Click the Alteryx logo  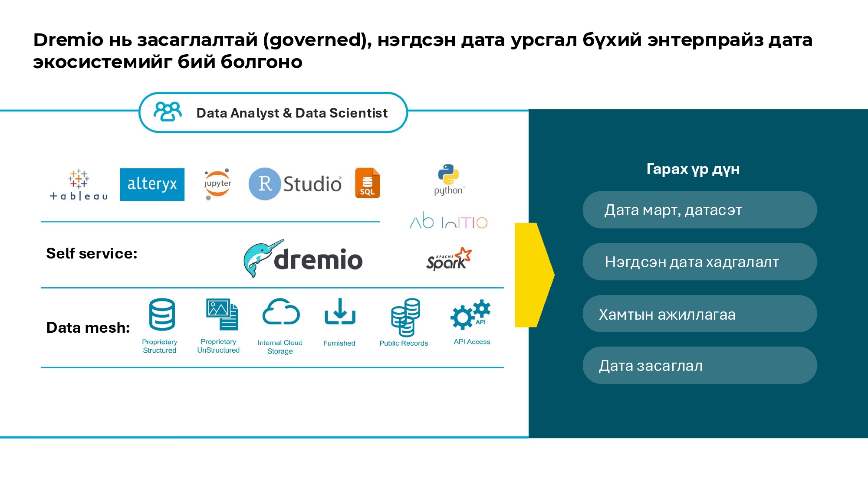152,184
